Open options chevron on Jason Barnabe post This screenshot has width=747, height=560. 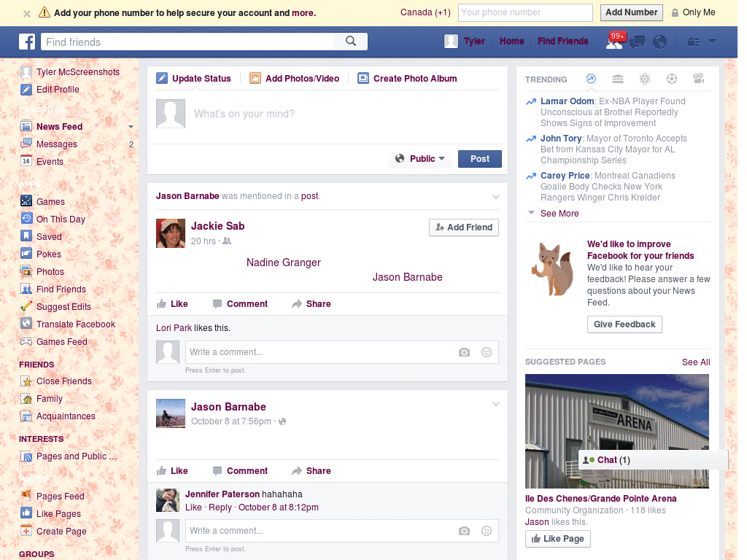pos(496,404)
